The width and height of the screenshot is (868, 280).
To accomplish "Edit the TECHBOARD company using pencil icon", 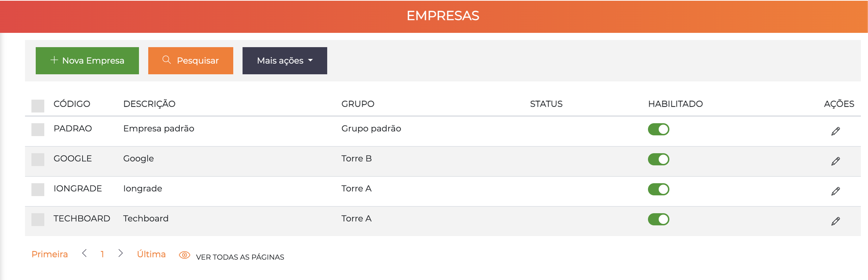I will tap(836, 221).
